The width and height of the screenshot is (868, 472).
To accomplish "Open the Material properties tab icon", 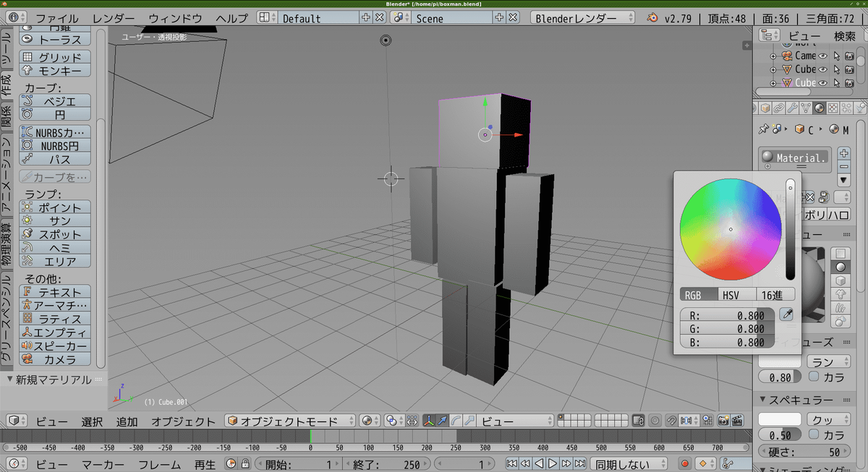I will pyautogui.click(x=820, y=108).
